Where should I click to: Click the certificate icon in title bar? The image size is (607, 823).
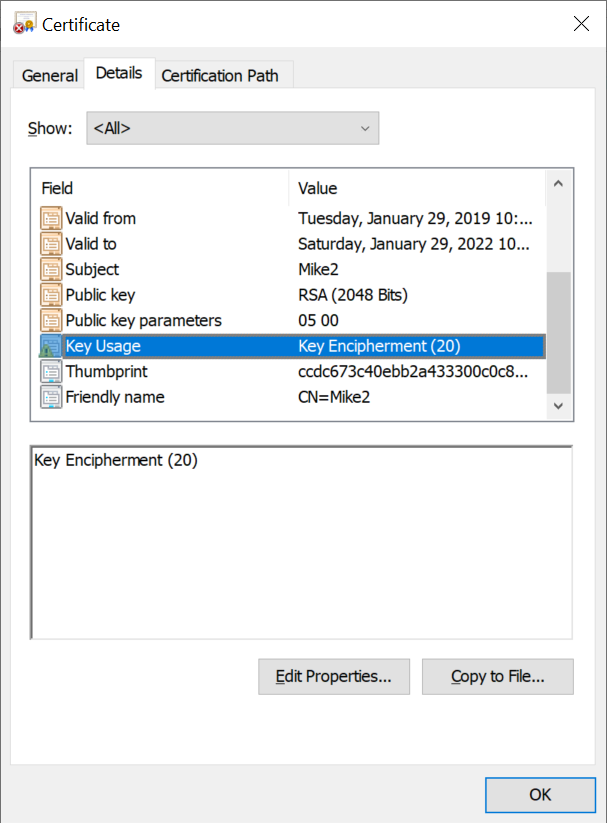point(24,24)
